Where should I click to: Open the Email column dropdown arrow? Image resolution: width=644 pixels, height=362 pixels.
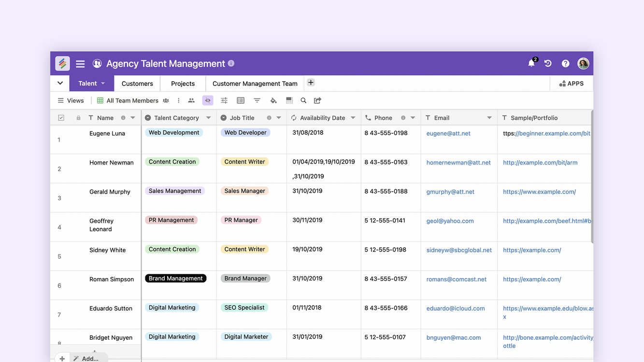pyautogui.click(x=489, y=118)
